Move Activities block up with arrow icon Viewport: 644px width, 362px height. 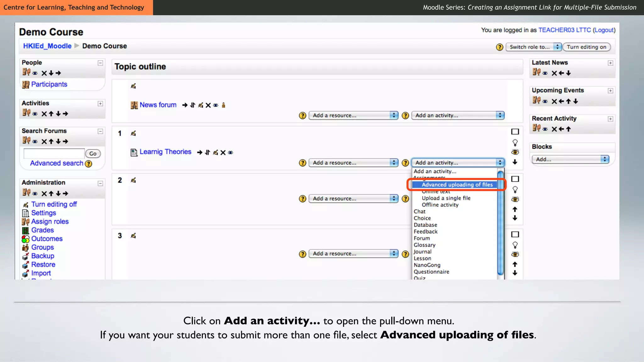pyautogui.click(x=51, y=114)
